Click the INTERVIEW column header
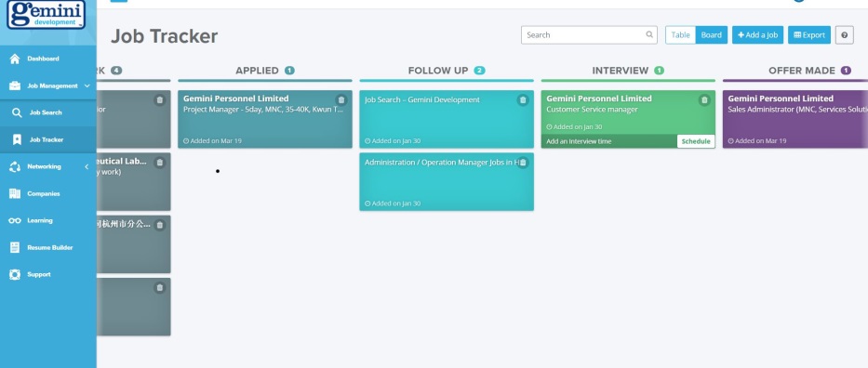 [x=620, y=71]
